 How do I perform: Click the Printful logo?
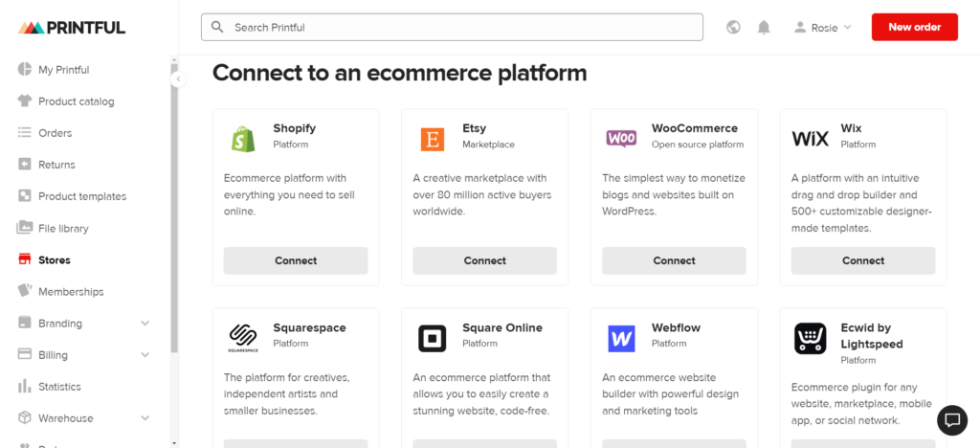pyautogui.click(x=72, y=28)
